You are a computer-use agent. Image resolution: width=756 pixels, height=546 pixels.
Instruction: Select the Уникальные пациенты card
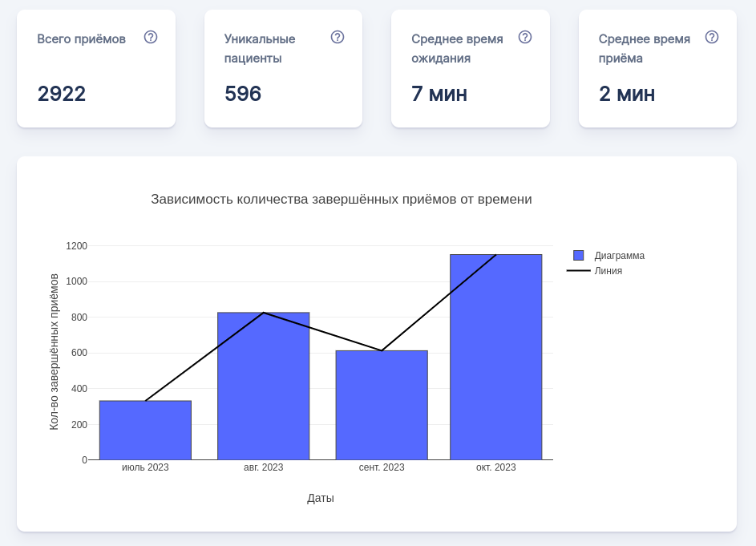pyautogui.click(x=284, y=68)
